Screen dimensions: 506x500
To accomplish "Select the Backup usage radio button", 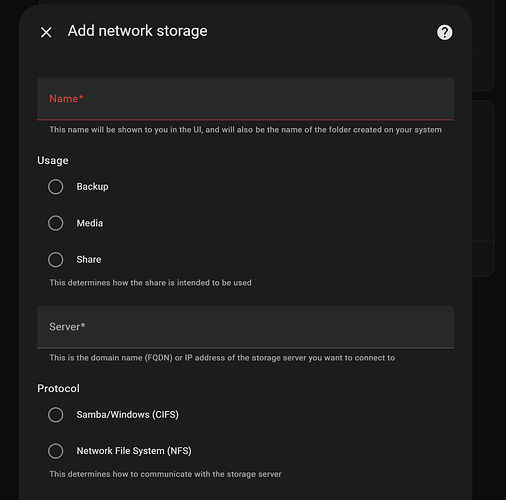I will 55,187.
